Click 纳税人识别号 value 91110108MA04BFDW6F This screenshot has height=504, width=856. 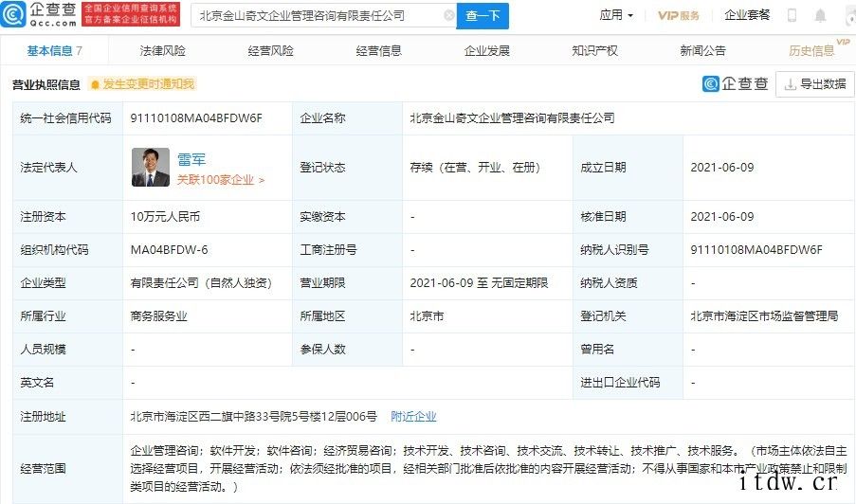click(756, 250)
